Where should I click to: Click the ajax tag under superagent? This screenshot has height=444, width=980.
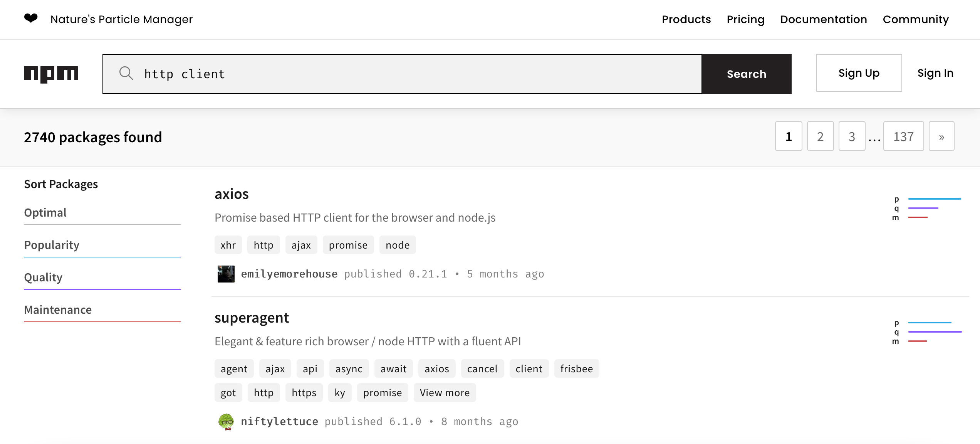(275, 369)
